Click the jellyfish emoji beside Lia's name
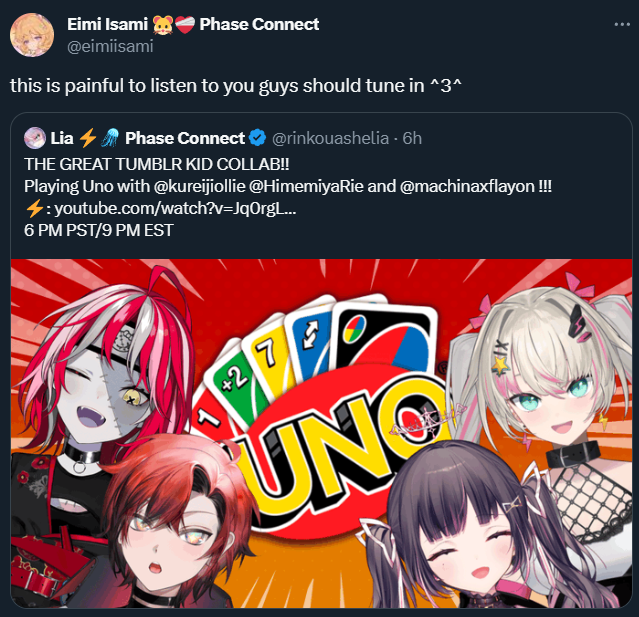 (110, 138)
